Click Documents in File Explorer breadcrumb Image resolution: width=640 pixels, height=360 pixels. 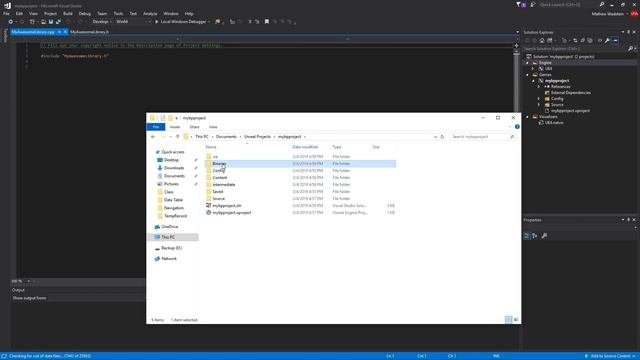[x=226, y=137]
